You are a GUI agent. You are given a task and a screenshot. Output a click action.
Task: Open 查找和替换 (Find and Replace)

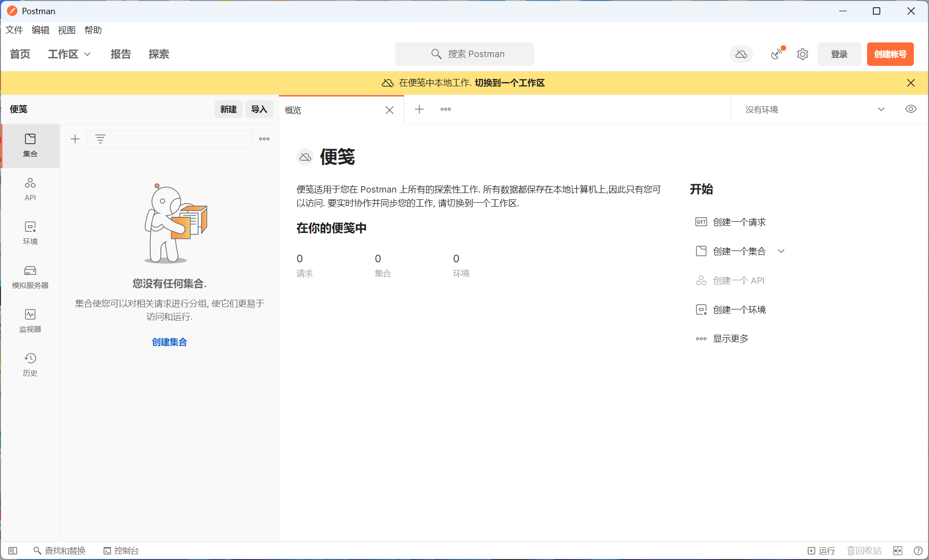point(59,551)
